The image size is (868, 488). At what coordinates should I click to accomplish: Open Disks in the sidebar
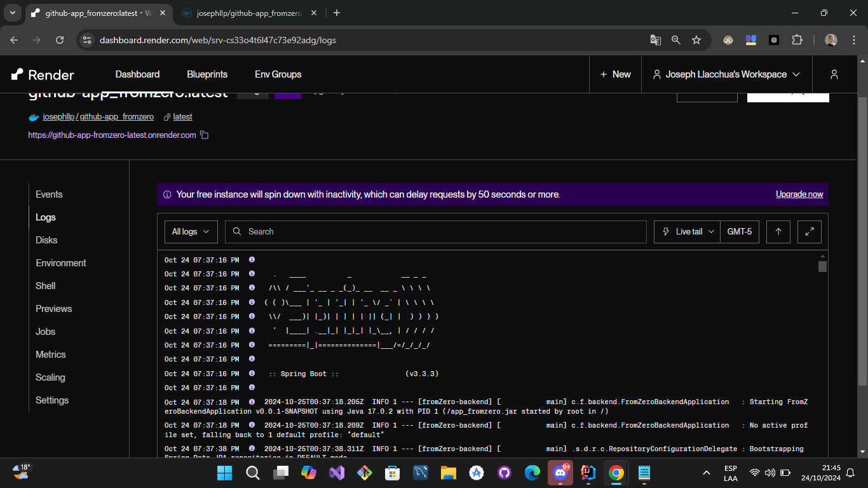coord(46,240)
